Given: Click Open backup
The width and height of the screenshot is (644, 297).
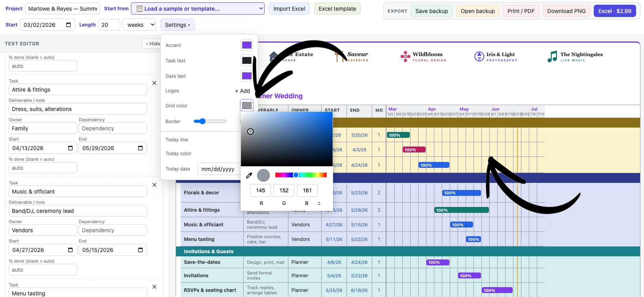Looking at the screenshot, I should click(x=477, y=11).
